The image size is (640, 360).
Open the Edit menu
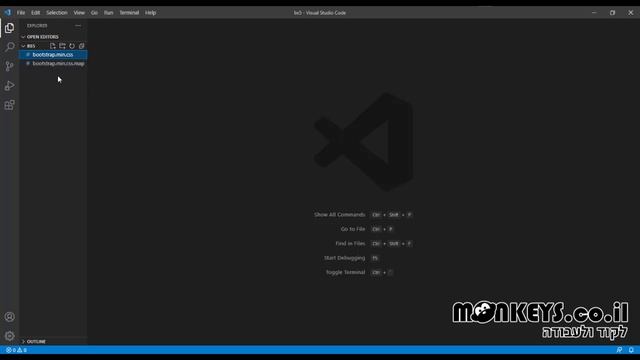tap(36, 13)
